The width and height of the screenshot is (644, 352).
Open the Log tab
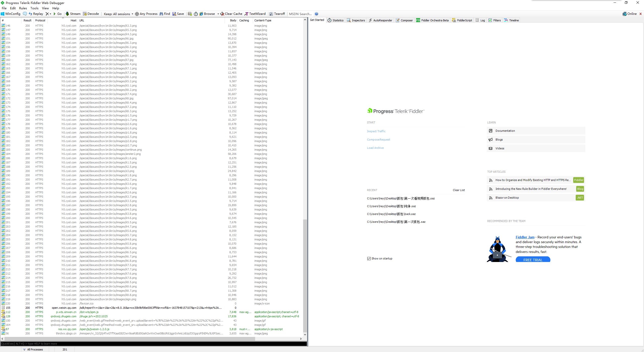pos(480,20)
